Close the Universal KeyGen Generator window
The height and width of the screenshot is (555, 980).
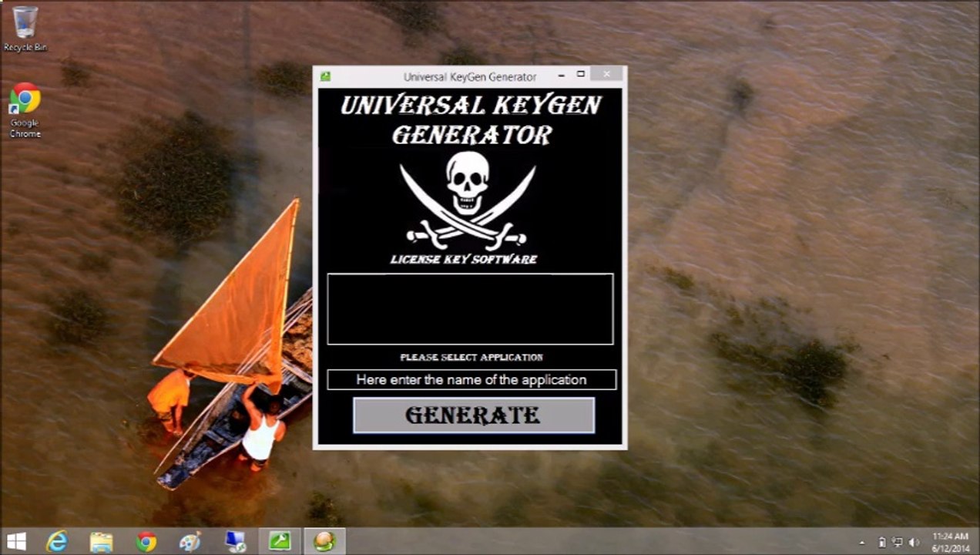[x=607, y=74]
